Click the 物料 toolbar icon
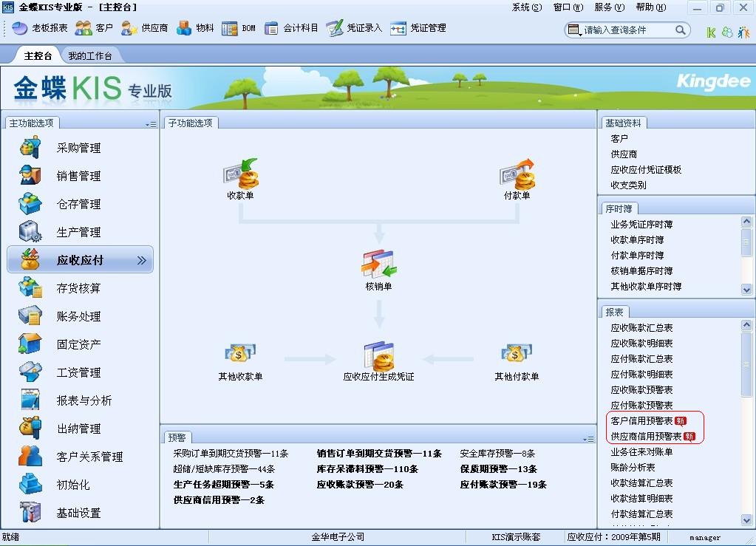 click(184, 28)
